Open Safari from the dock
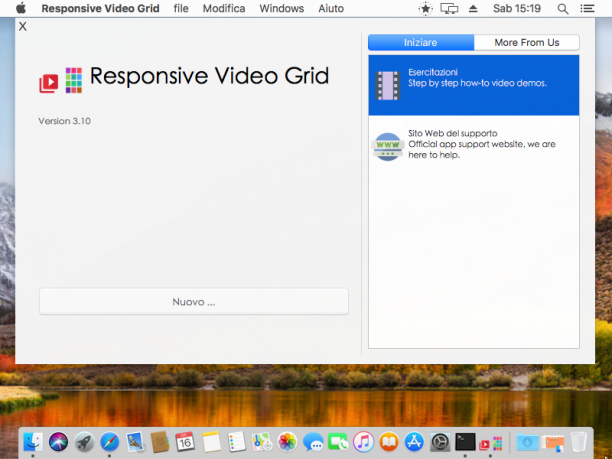Screen dimensions: 612x459 click(x=109, y=442)
